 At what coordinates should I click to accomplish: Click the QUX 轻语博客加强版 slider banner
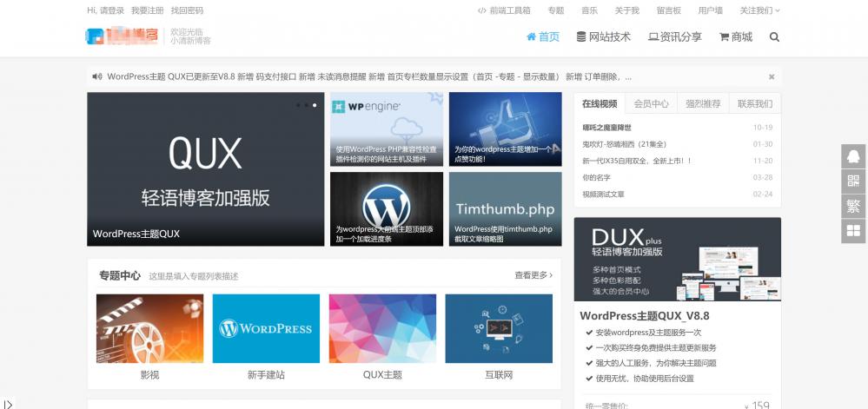(x=205, y=168)
